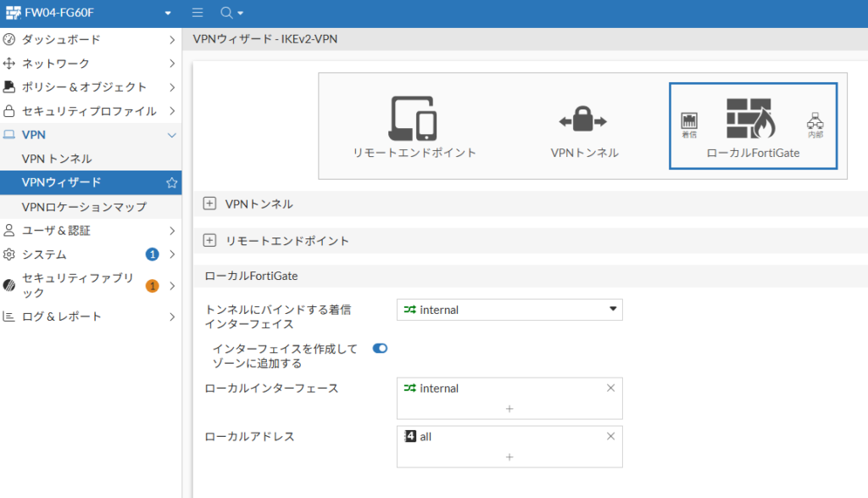Open the incoming interface internal dropdown
Viewport: 868px width, 498px height.
pyautogui.click(x=509, y=310)
